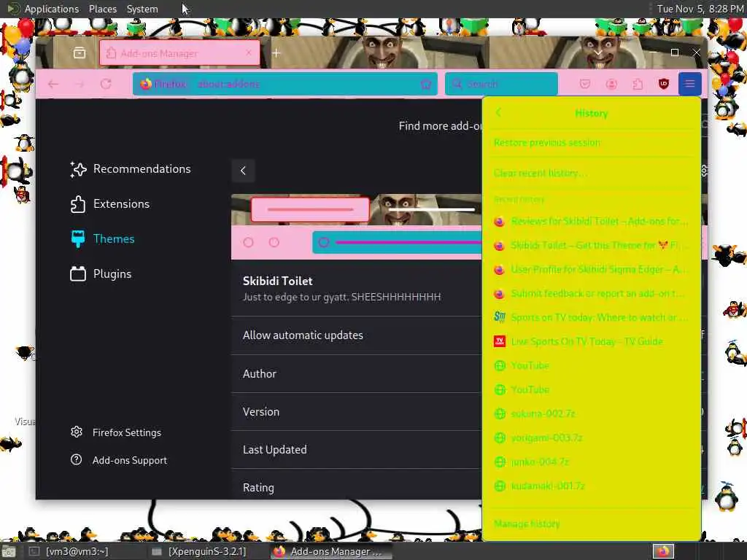Open Submit feedback or report history entry
The image size is (747, 560).
(x=591, y=293)
